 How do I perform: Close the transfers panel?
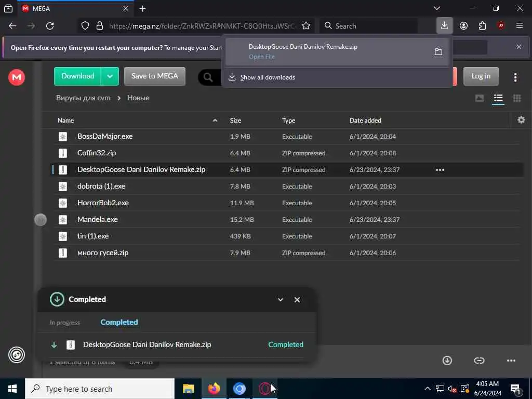(x=297, y=300)
